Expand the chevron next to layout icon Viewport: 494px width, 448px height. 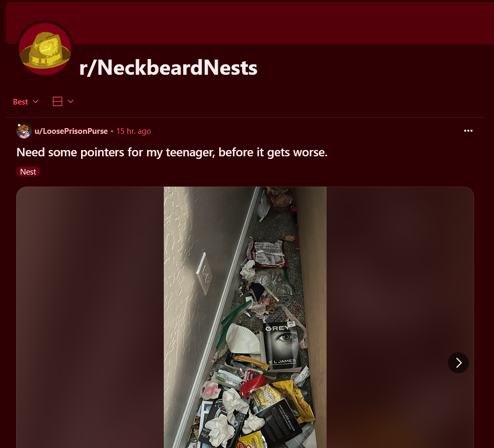(71, 101)
